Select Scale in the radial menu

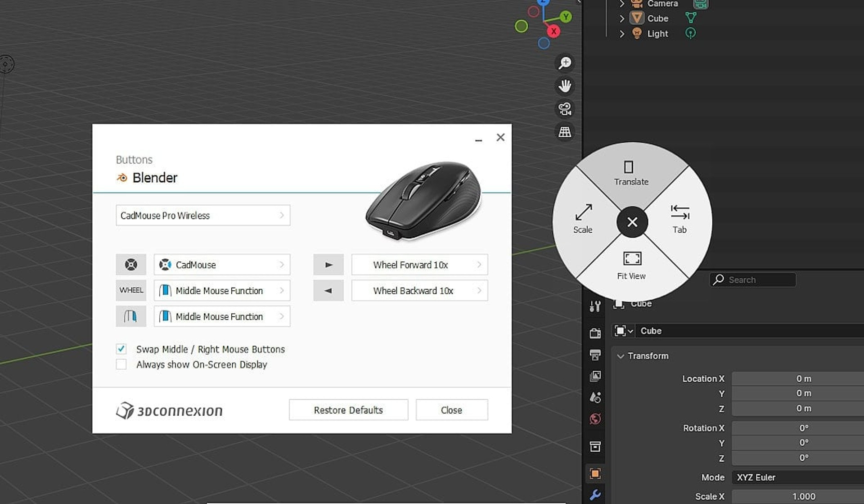583,219
